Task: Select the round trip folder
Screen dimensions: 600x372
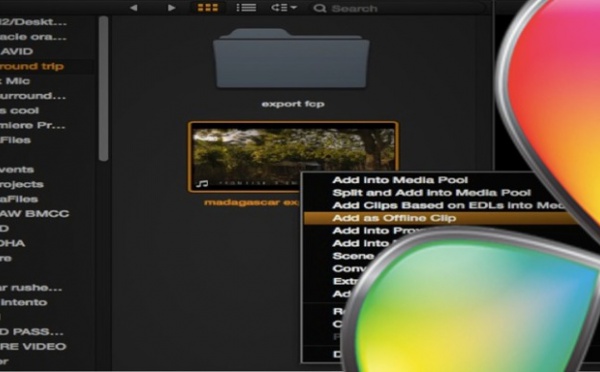Action: [x=32, y=66]
